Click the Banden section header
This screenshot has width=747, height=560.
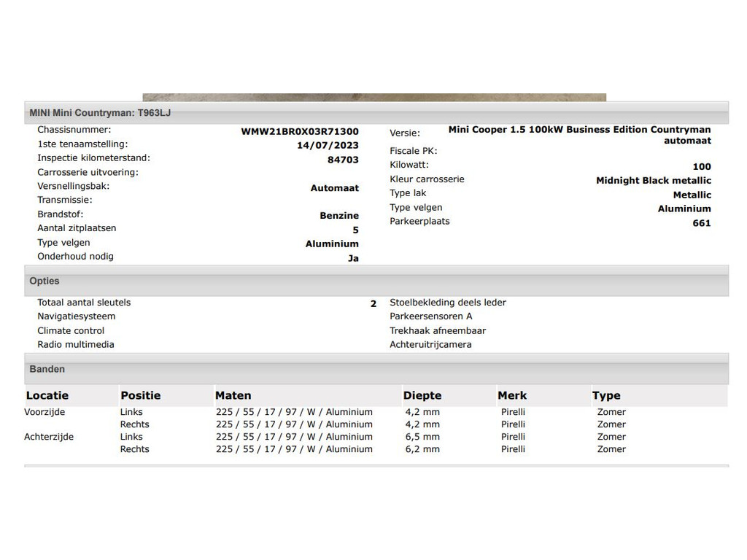tap(376, 369)
